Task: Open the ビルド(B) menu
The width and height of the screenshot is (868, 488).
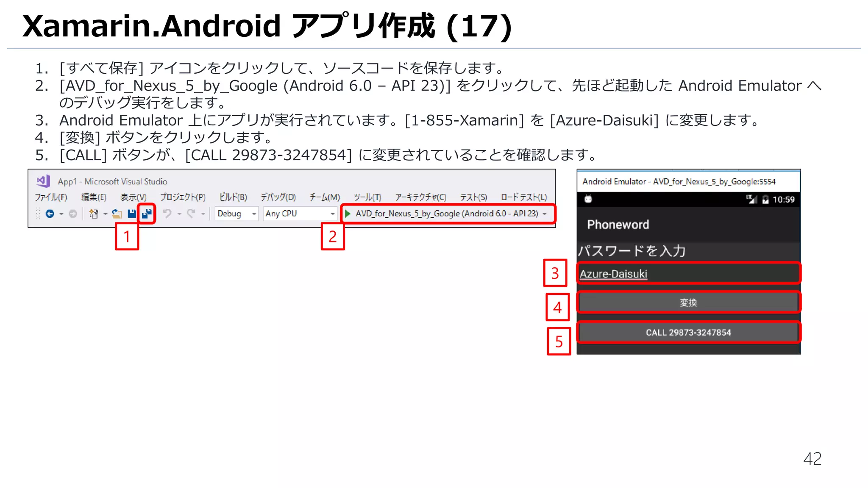Action: (x=233, y=197)
